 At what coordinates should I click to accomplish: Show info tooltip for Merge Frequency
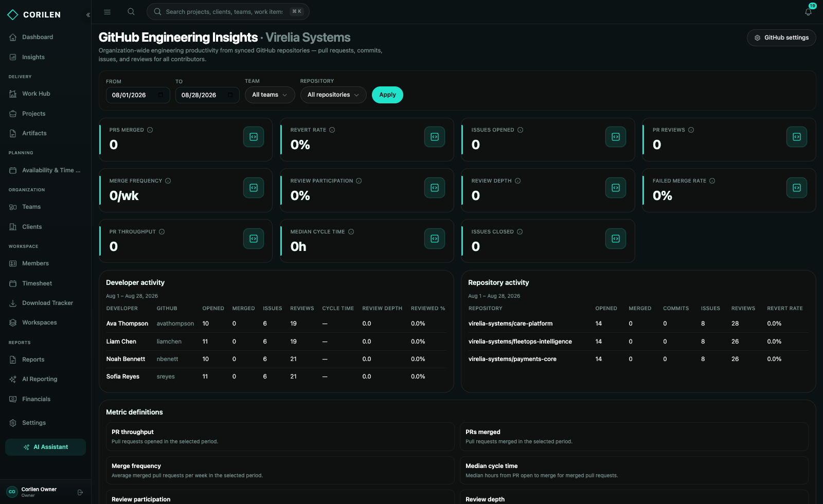point(168,181)
